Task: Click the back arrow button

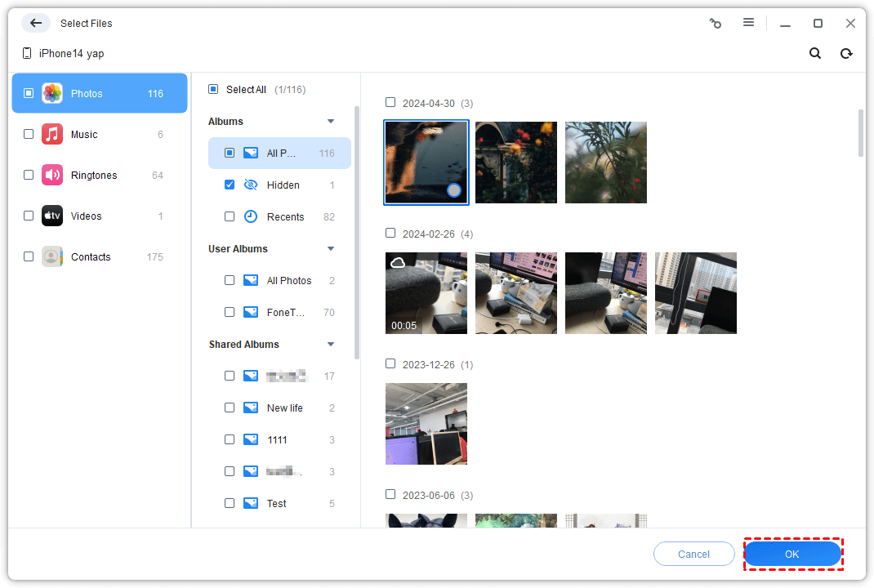Action: pyautogui.click(x=36, y=23)
